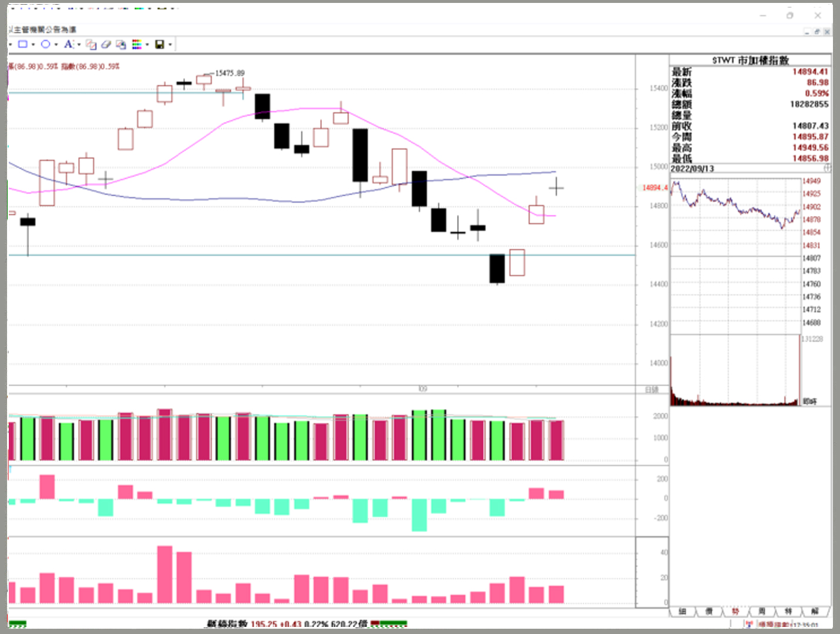840x634 pixels.
Task: Click the network signal icon in status bar
Action: [749, 625]
